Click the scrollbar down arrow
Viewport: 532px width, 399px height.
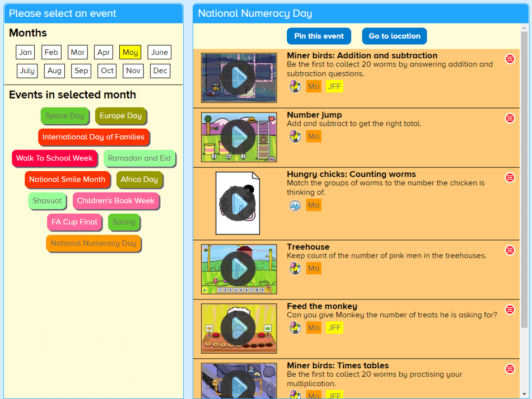(524, 394)
